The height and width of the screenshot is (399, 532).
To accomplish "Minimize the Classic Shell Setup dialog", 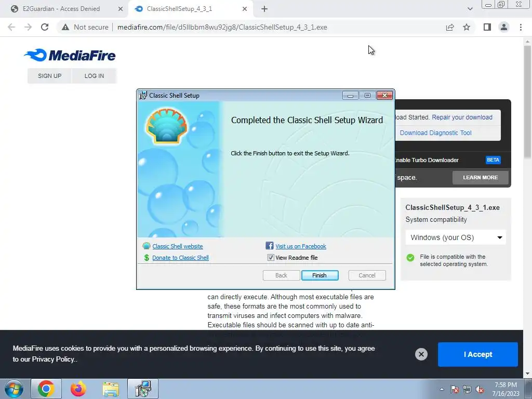I will coord(350,96).
